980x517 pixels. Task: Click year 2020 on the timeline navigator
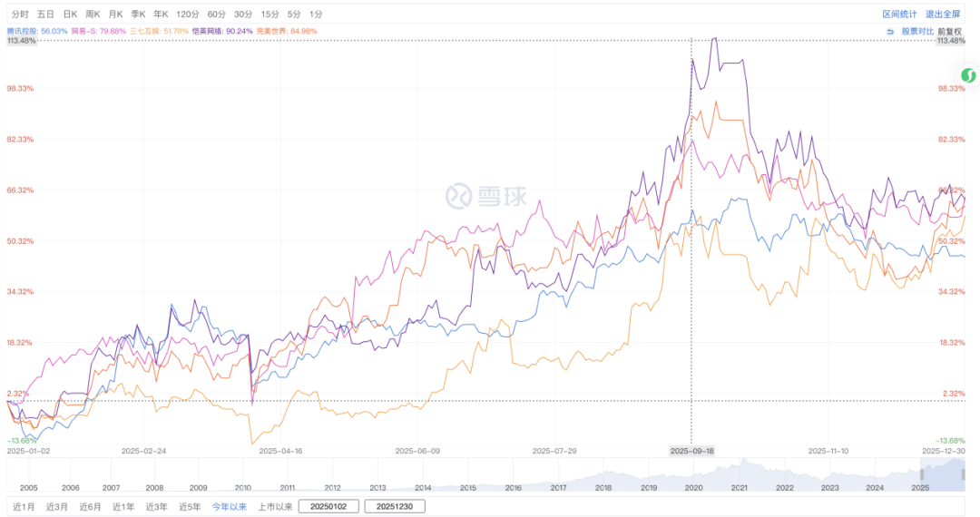694,487
